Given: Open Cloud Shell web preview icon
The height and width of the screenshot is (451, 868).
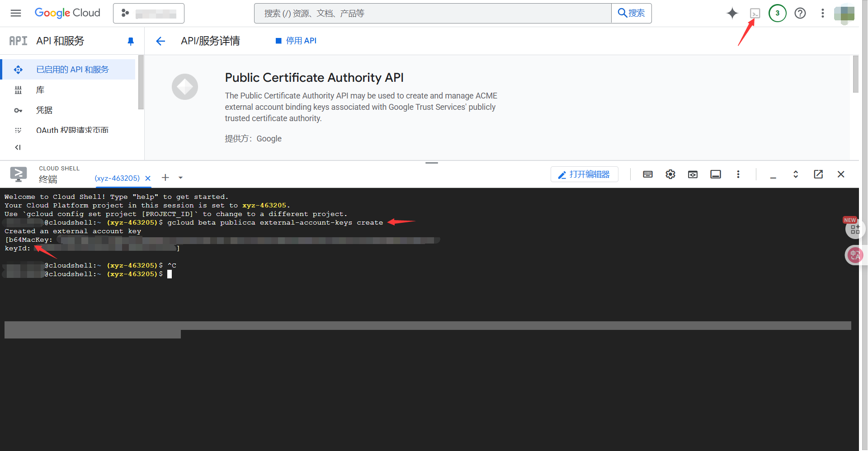Looking at the screenshot, I should (x=693, y=174).
